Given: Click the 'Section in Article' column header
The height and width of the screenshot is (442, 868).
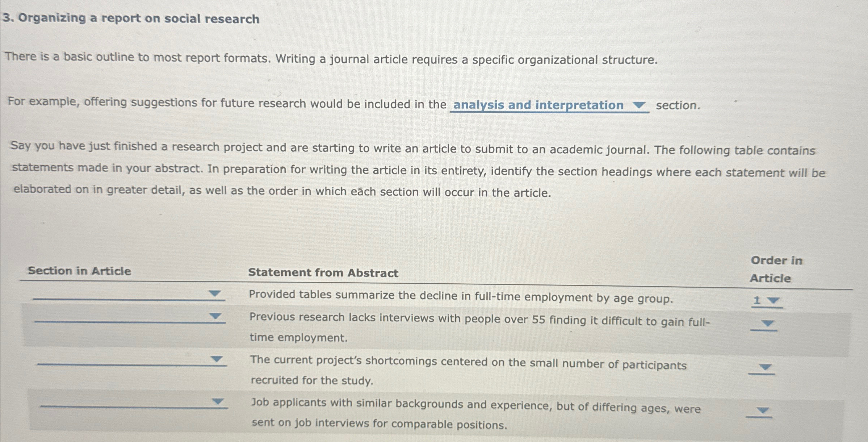Looking at the screenshot, I should coord(80,271).
